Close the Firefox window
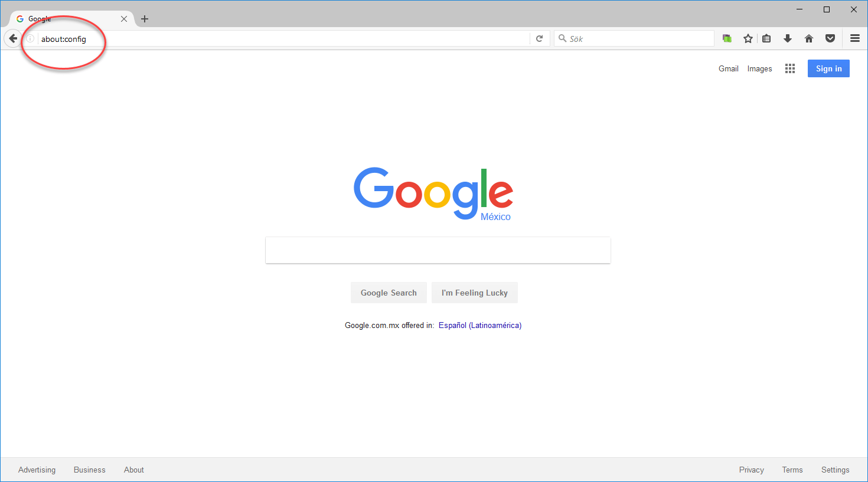Image resolution: width=868 pixels, height=482 pixels. [854, 9]
